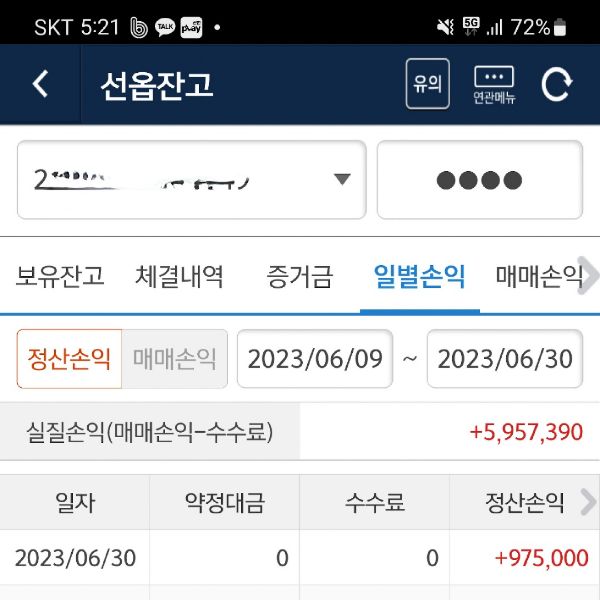The image size is (600, 600).
Task: Open the 체결내역 tab
Action: (x=179, y=276)
